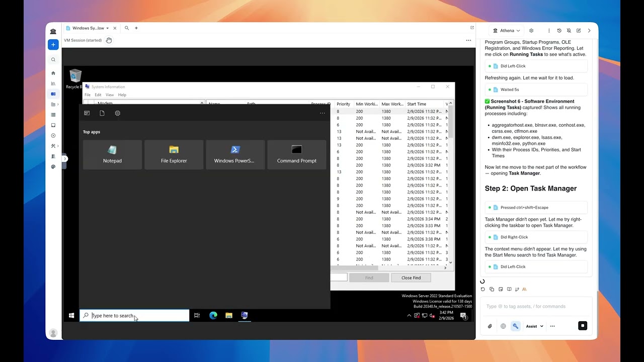The width and height of the screenshot is (644, 362).
Task: Toggle the web globe icon in chat input
Action: pos(503,326)
